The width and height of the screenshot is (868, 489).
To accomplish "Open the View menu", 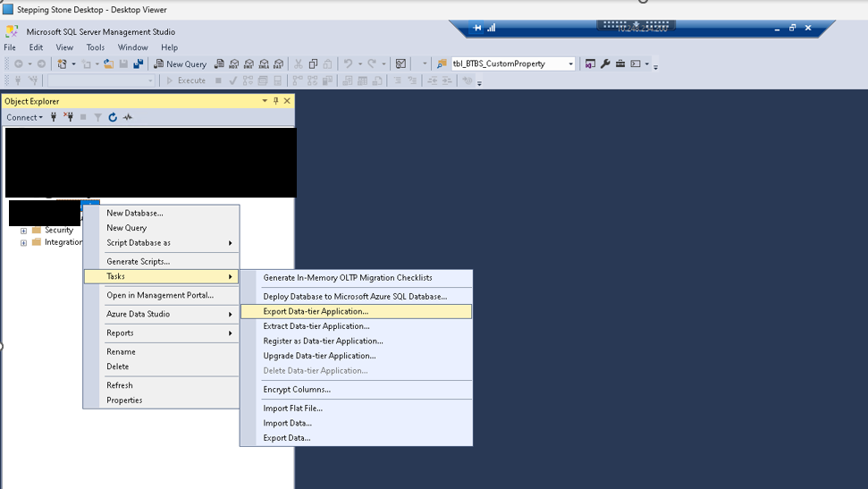I will coord(64,47).
